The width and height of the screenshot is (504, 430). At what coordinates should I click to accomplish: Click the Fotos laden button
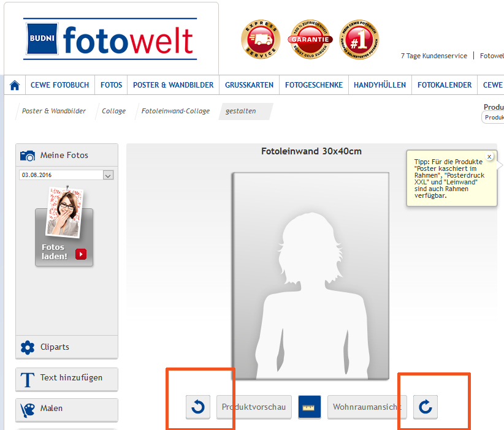64,237
